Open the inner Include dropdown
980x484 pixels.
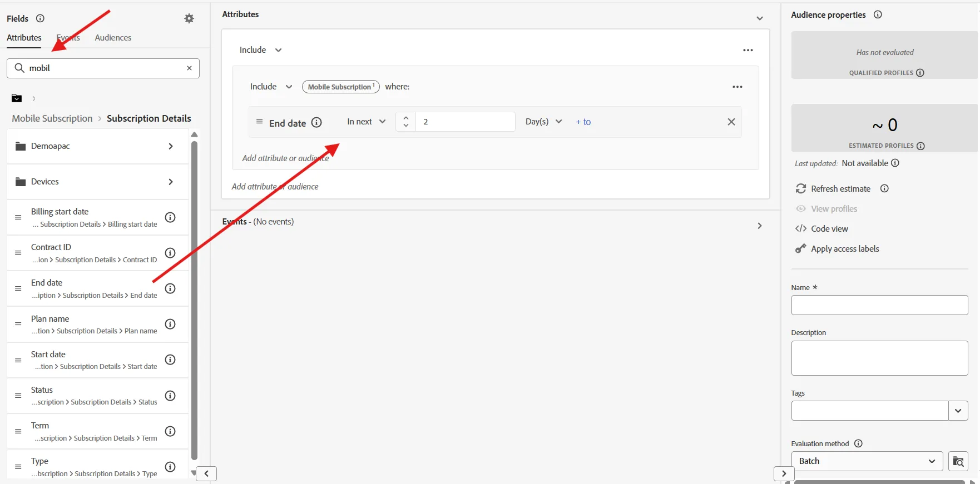coord(271,87)
